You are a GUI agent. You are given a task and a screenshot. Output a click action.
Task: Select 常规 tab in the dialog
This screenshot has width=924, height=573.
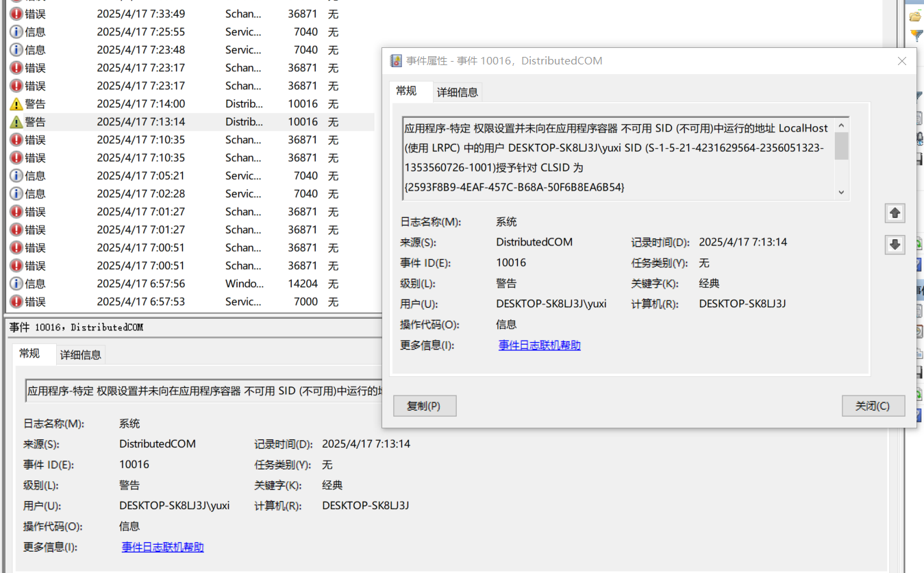click(x=406, y=91)
